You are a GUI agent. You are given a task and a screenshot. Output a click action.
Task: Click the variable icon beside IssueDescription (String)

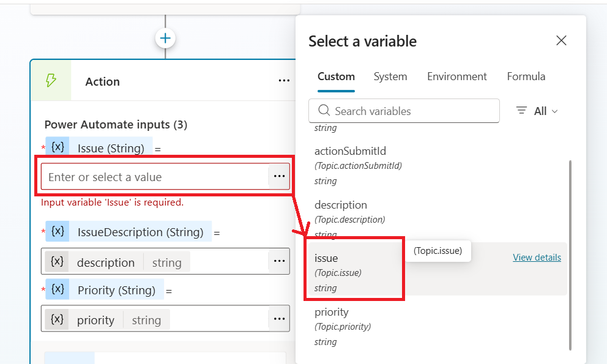[58, 231]
